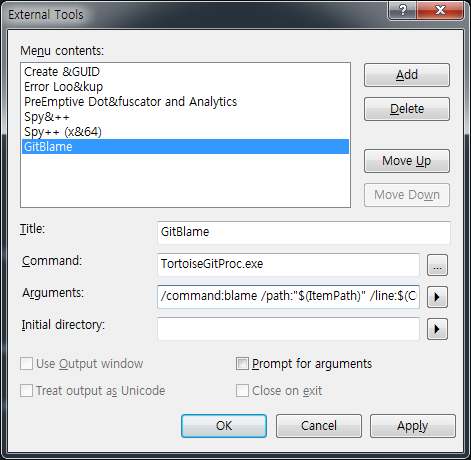Click the Help question mark button

pos(403,10)
